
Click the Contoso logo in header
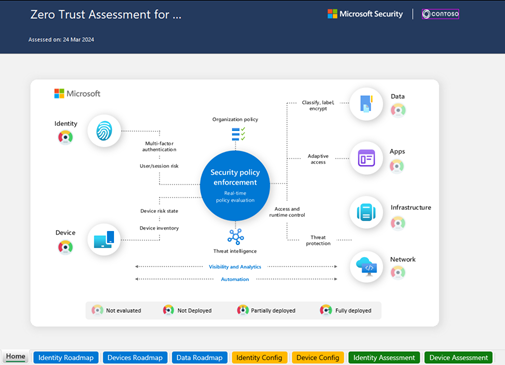tap(440, 14)
